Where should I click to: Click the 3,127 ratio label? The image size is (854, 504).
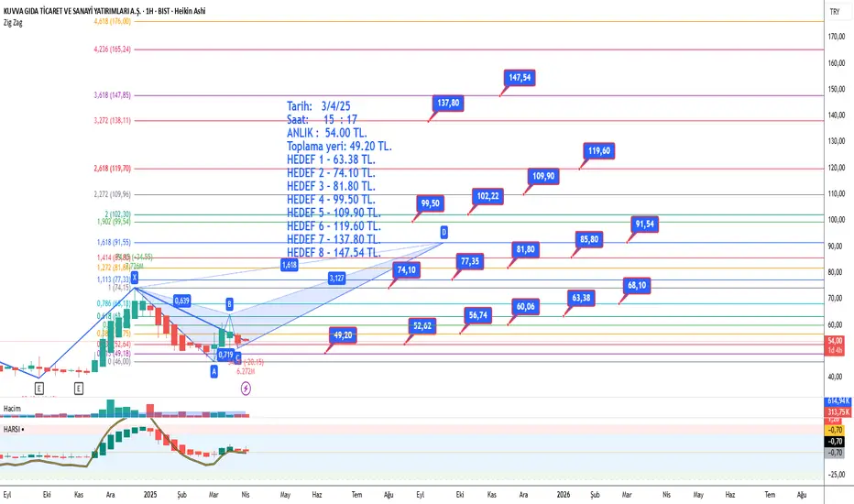point(336,279)
